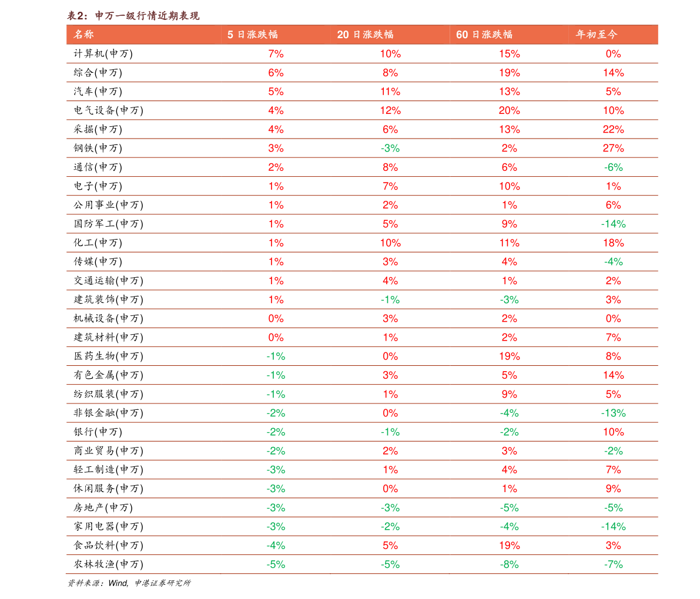
Task: Click the table title 表2 申万一级行情近期表现
Action: (x=133, y=16)
